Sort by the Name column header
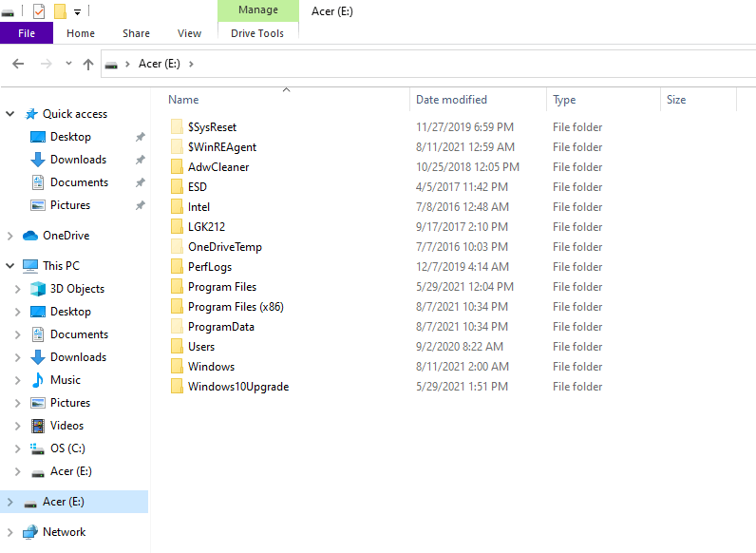The image size is (756, 553). (x=183, y=100)
